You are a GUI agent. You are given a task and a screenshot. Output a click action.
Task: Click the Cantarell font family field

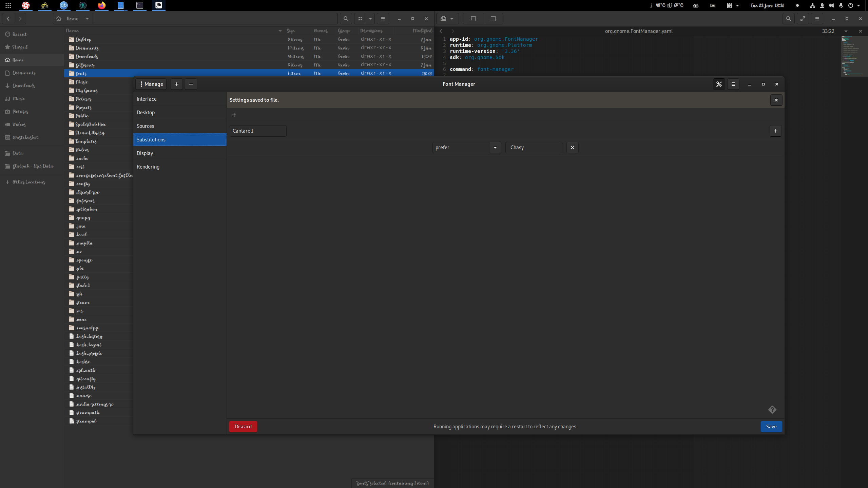(258, 131)
